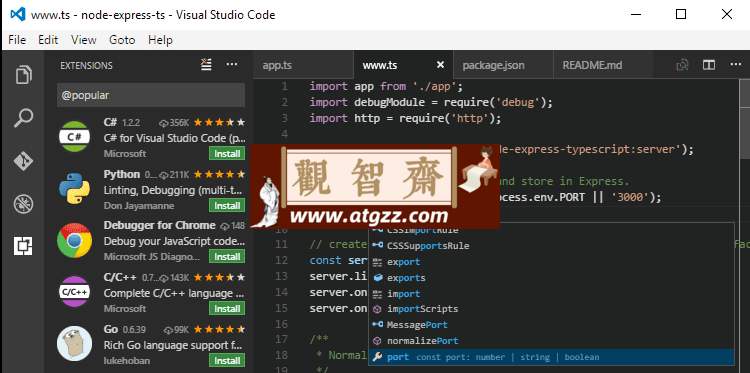Split the editor with split icon
750x373 pixels.
pos(709,65)
